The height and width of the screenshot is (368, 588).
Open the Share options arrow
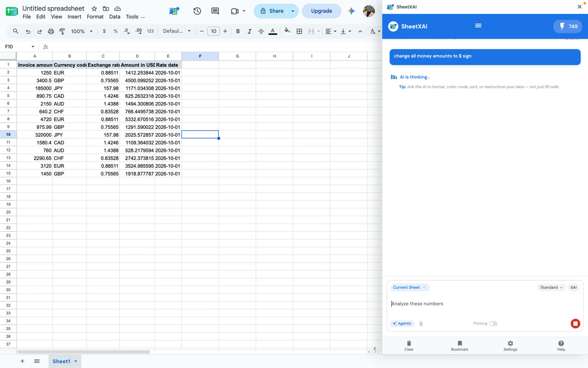click(293, 11)
